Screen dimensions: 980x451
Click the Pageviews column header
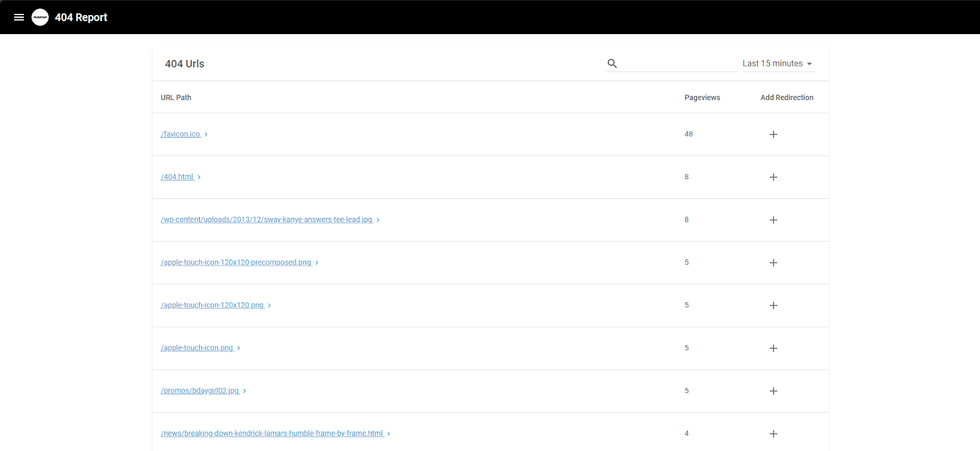click(x=701, y=98)
